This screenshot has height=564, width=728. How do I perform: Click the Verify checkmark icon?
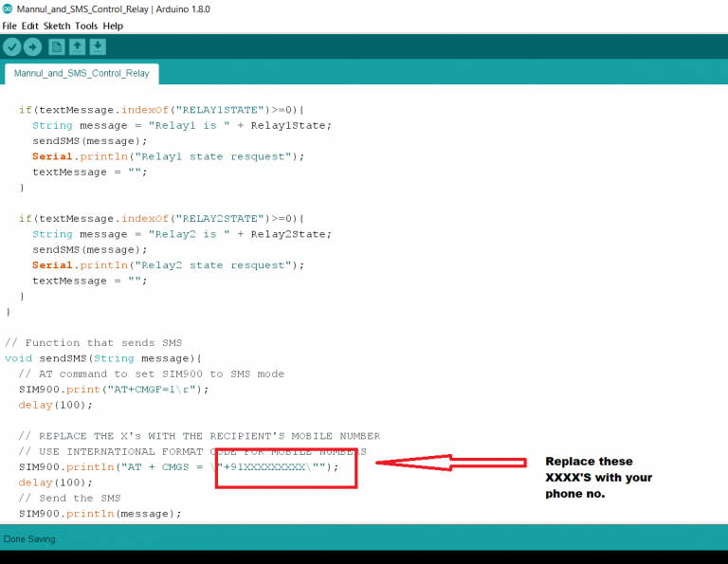pos(11,46)
